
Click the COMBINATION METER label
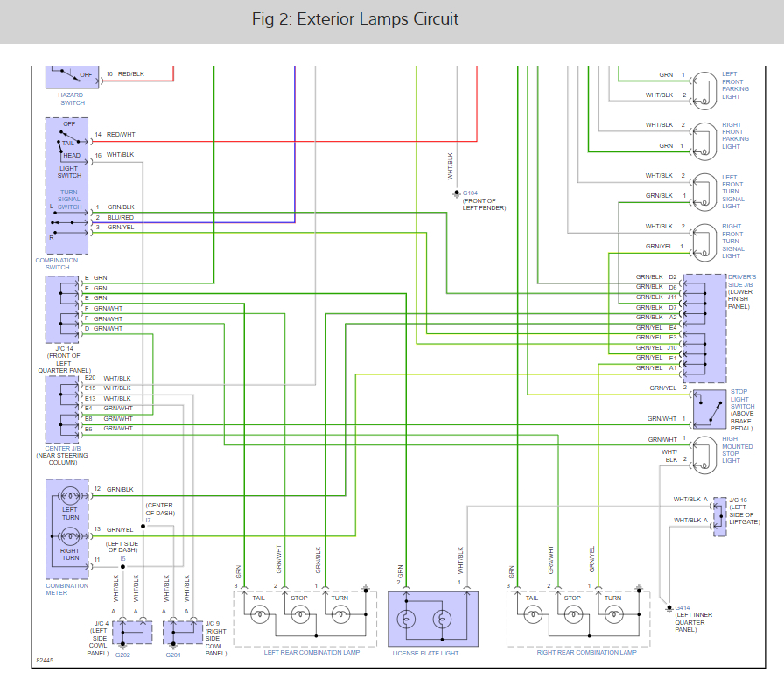coord(67,589)
